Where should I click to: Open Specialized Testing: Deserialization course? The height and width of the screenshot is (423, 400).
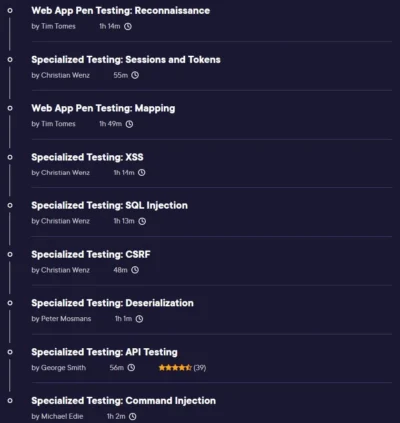[x=113, y=303]
